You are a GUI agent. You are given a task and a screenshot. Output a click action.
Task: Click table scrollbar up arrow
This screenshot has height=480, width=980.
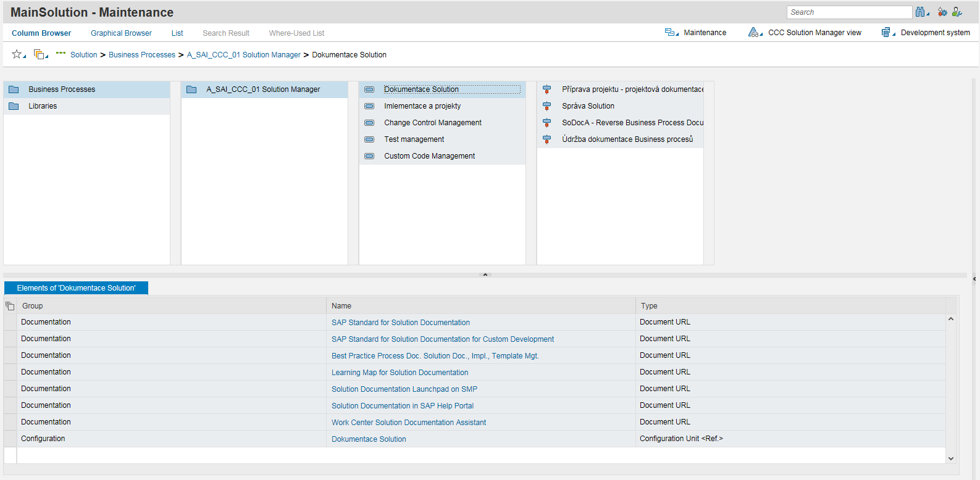(951, 319)
